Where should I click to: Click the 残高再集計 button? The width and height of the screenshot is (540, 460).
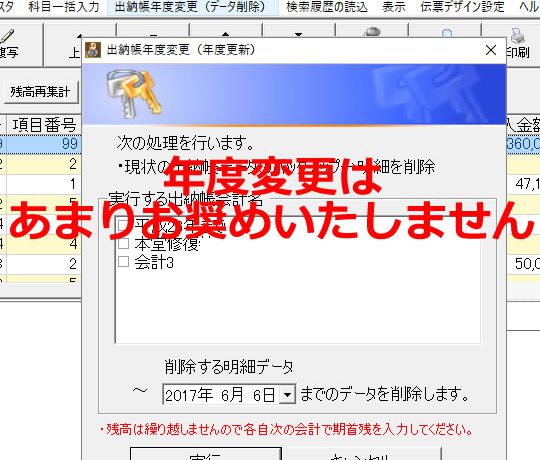click(x=41, y=92)
